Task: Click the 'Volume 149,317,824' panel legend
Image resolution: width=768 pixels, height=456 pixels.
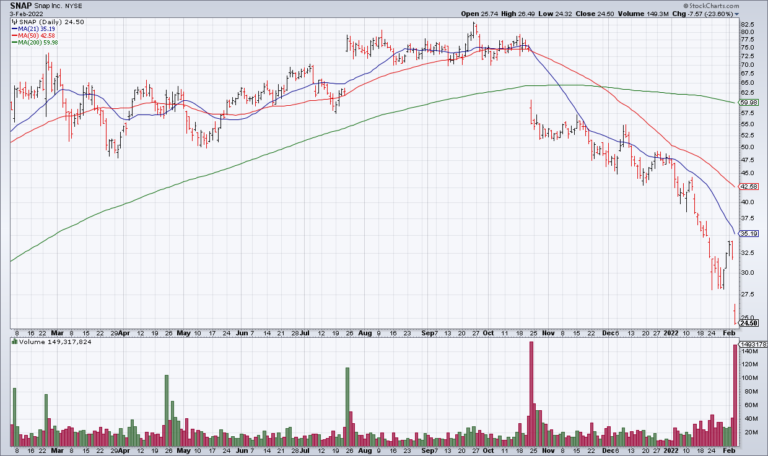Action: 55,342
